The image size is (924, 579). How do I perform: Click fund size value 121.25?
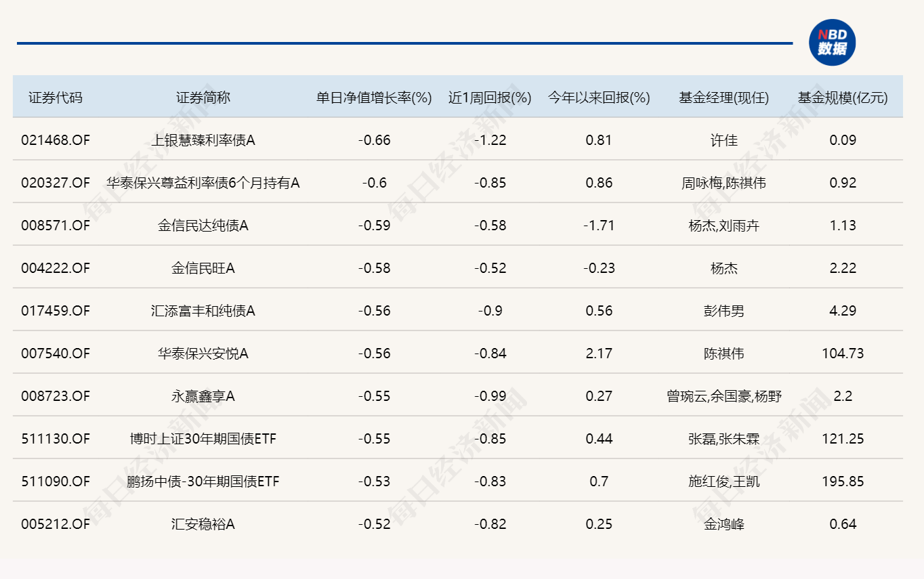pos(843,439)
